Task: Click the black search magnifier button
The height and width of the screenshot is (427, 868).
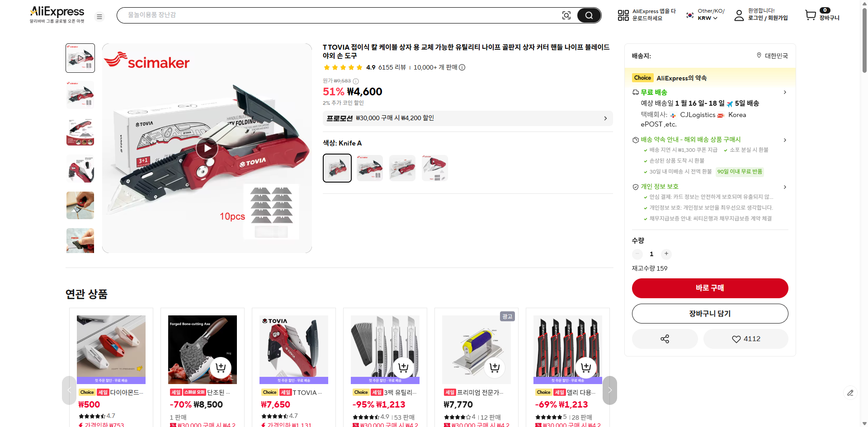Action: 589,15
